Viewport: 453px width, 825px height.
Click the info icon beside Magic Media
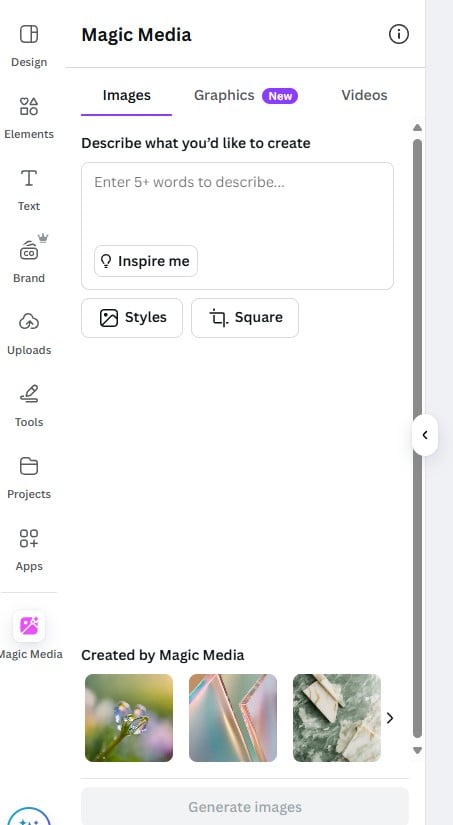pyautogui.click(x=399, y=34)
